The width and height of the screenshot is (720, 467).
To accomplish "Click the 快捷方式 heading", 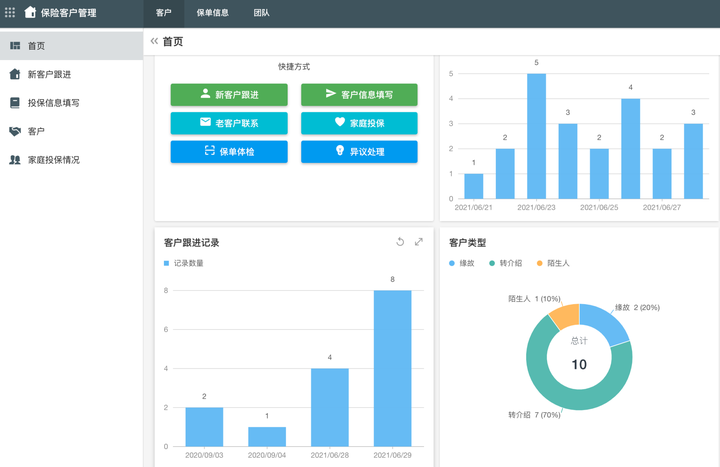I will (294, 67).
